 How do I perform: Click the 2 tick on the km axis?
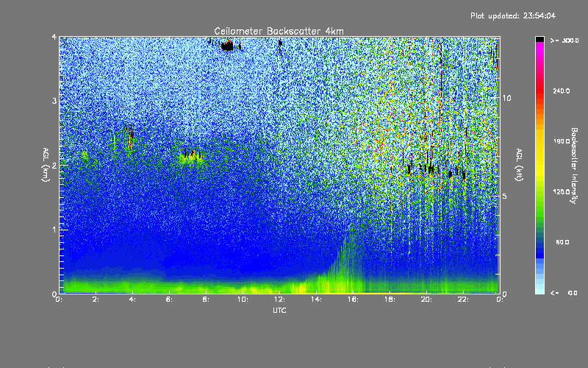coord(54,166)
